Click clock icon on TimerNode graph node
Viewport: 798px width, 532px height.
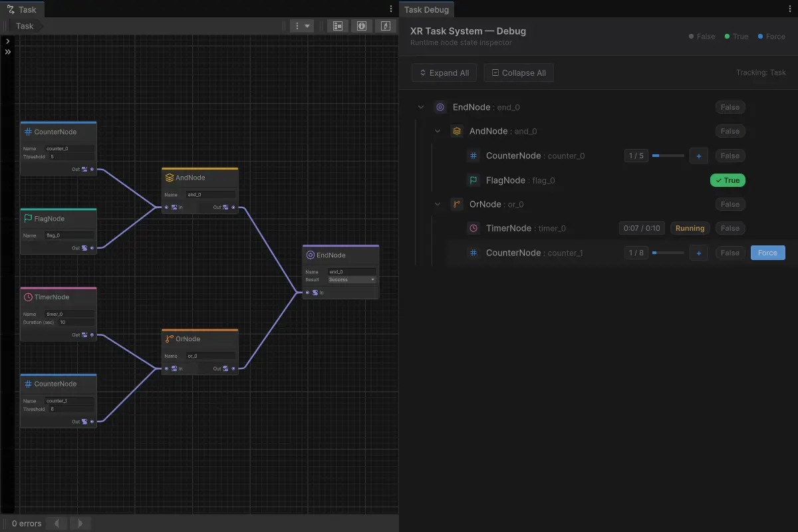click(28, 297)
